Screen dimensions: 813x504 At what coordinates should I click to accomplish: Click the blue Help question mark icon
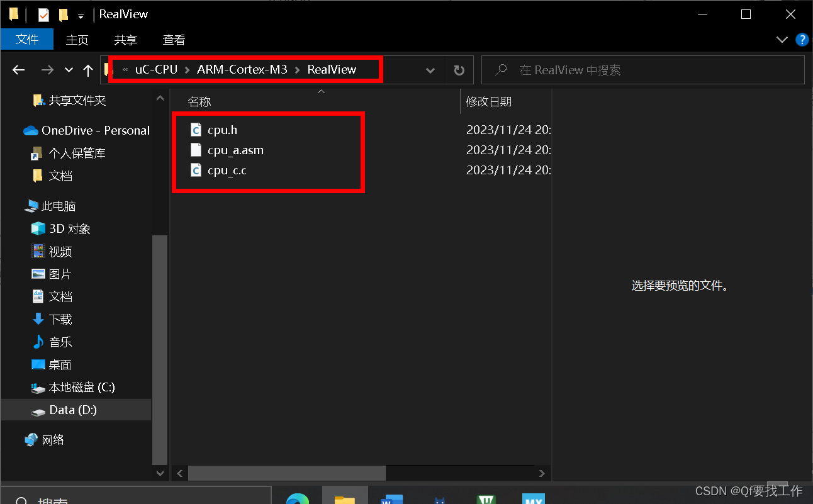[802, 40]
